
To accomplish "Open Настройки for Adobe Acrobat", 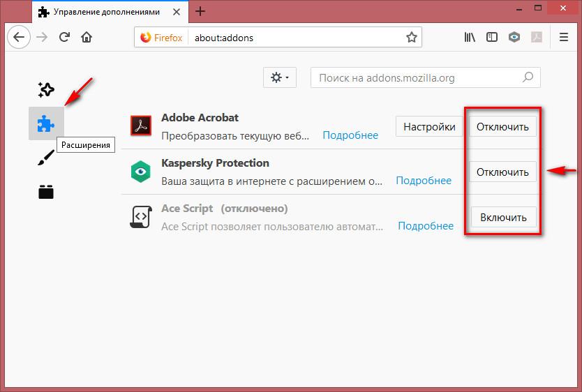I will coord(429,126).
